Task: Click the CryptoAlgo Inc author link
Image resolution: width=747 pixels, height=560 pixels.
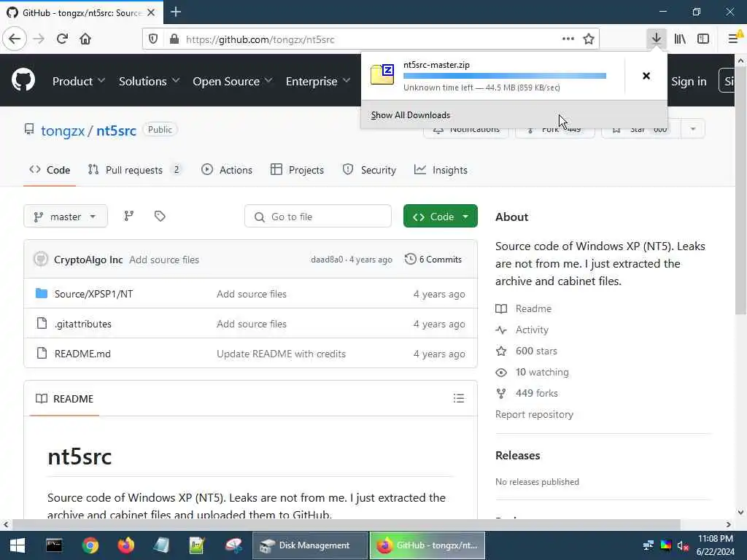Action: 88,260
